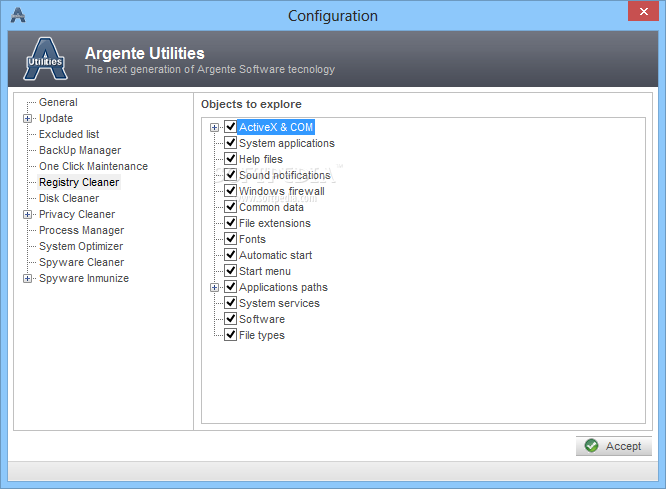
Task: Select Privacy Cleaner in the tree
Action: (x=77, y=215)
